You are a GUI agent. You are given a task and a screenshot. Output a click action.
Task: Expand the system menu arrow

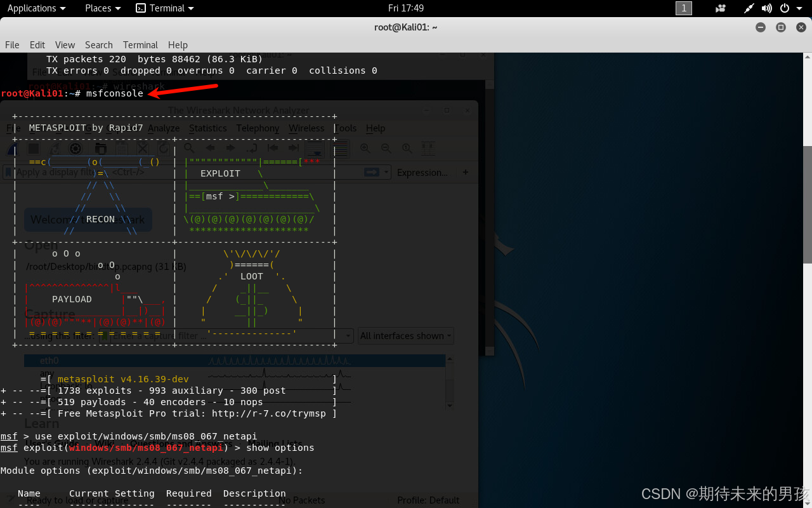coord(799,8)
